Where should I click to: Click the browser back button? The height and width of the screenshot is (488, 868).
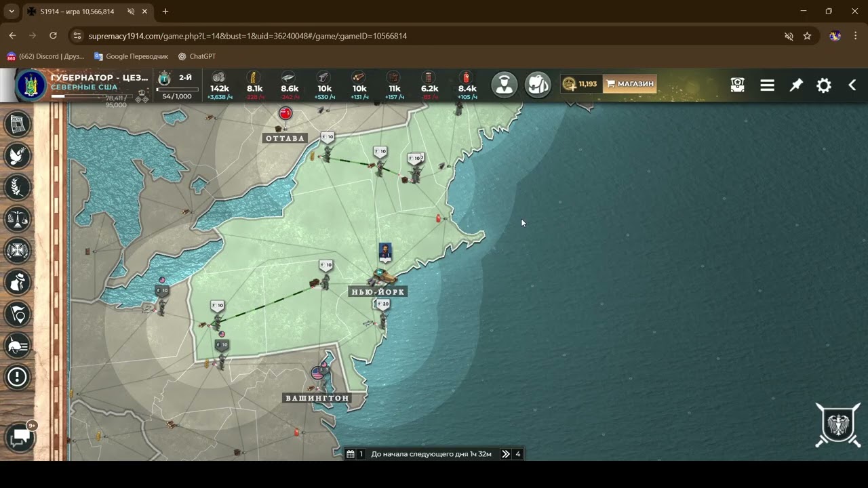point(12,36)
